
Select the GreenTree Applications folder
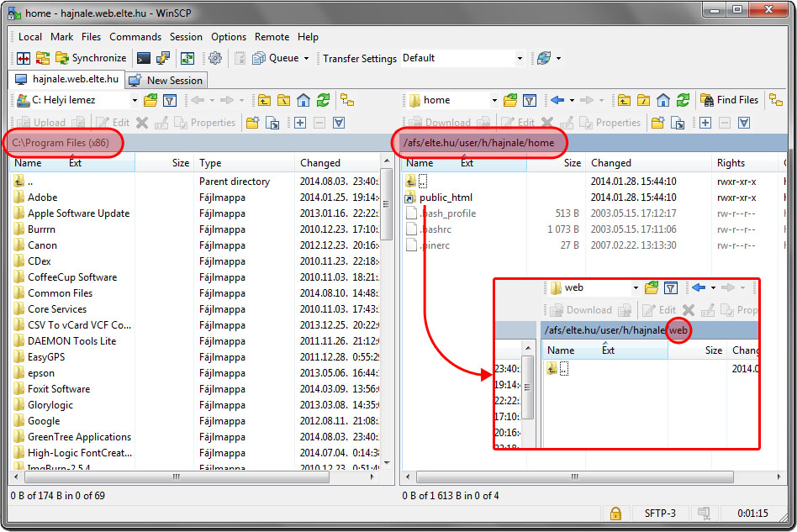pyautogui.click(x=79, y=437)
